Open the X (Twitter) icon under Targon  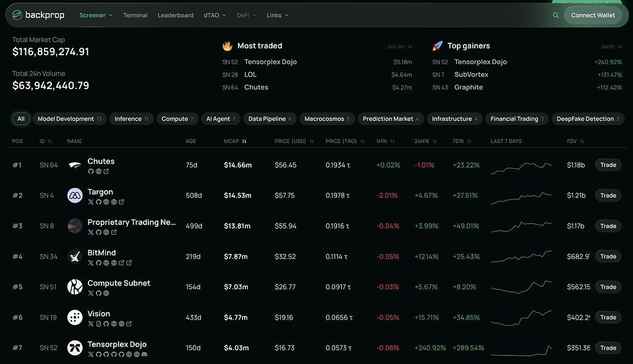tap(91, 201)
